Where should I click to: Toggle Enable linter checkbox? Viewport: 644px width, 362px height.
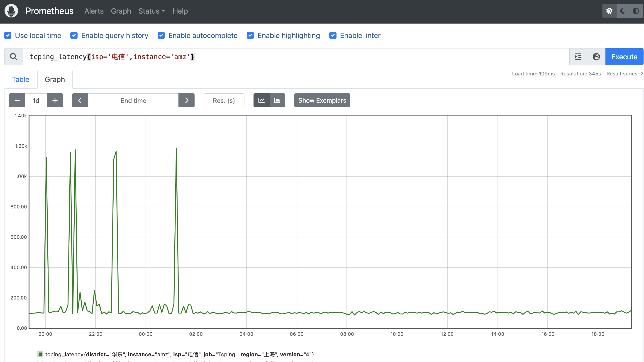(x=333, y=36)
